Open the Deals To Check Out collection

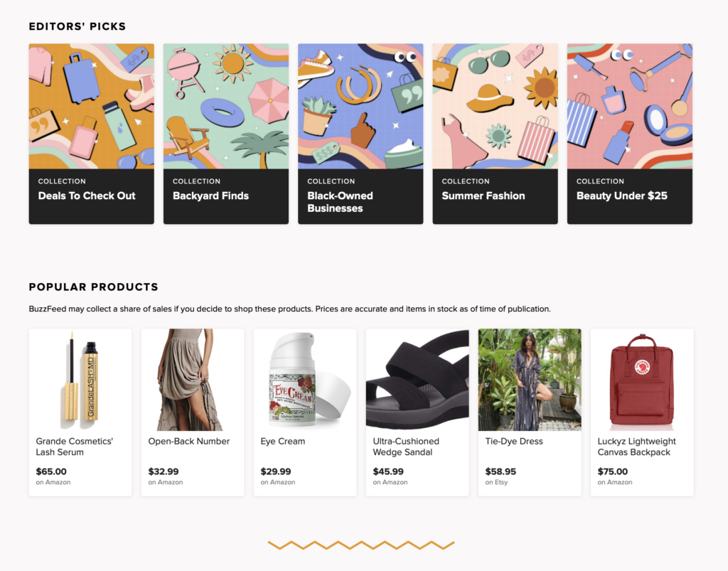(x=91, y=132)
